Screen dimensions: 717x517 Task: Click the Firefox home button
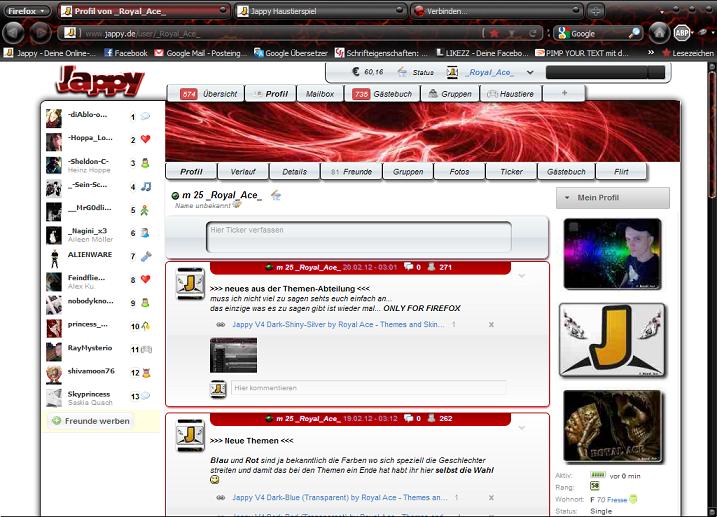[659, 33]
